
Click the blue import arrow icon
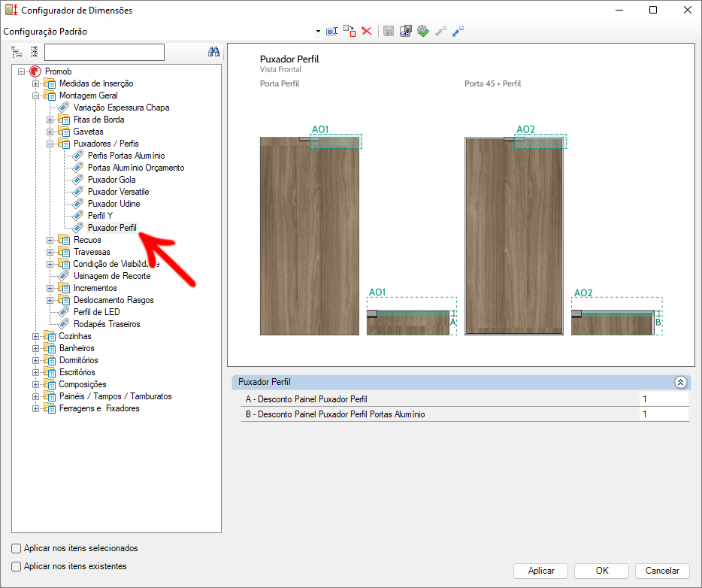458,31
